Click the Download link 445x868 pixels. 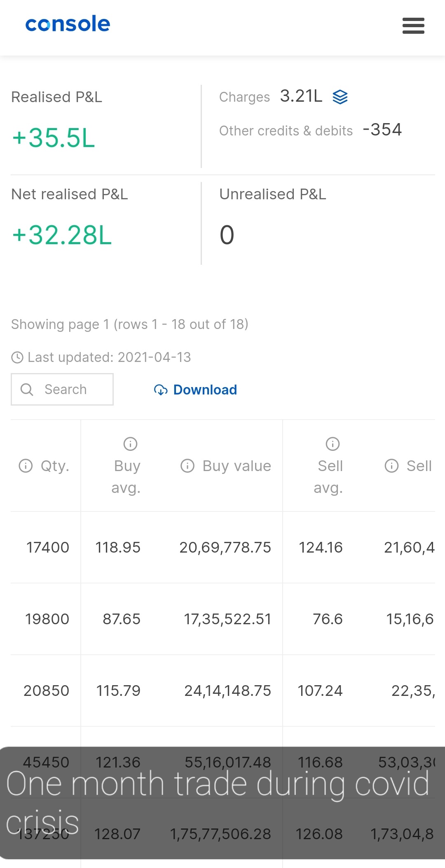pos(205,390)
